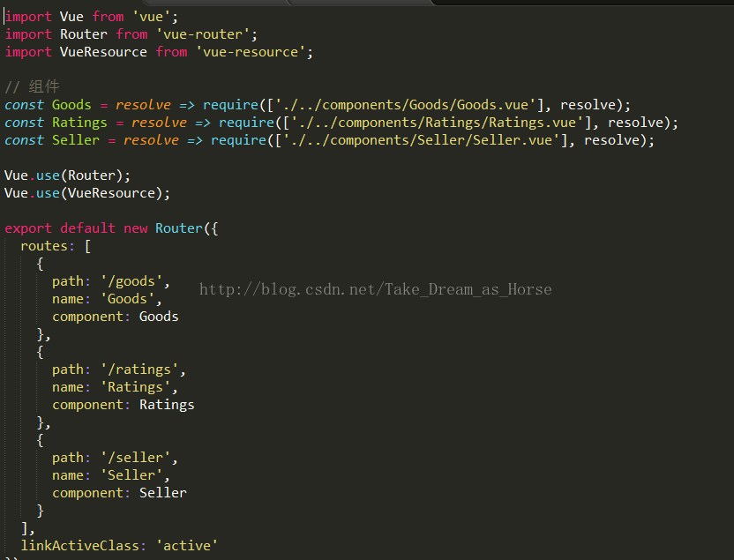734x560 pixels.
Task: Click the 'Seller' name string value
Action: (131, 475)
